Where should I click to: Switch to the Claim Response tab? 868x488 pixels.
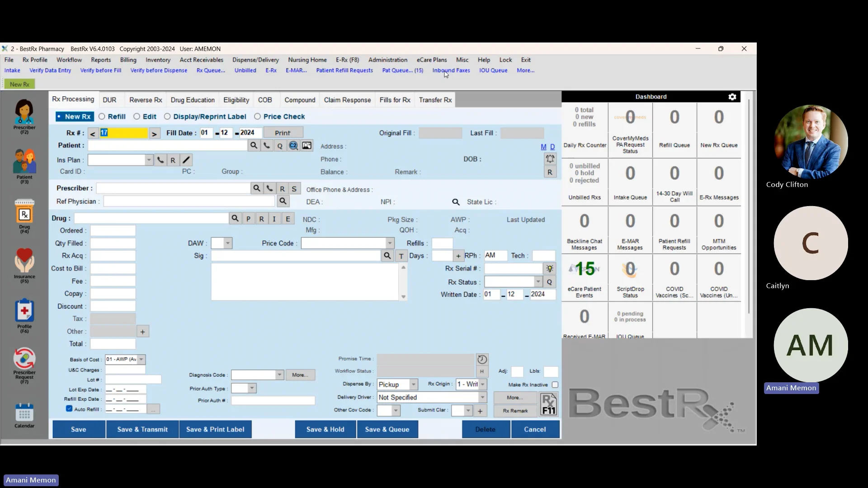(347, 100)
